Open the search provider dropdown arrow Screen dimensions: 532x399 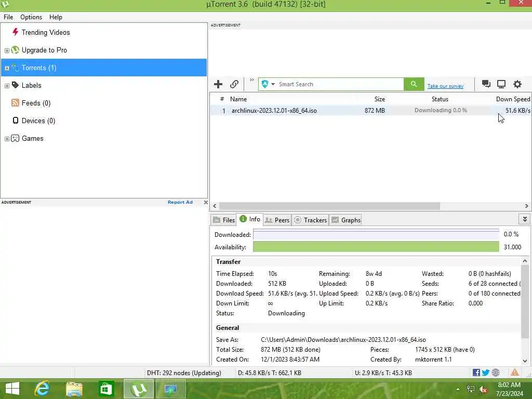pos(273,84)
